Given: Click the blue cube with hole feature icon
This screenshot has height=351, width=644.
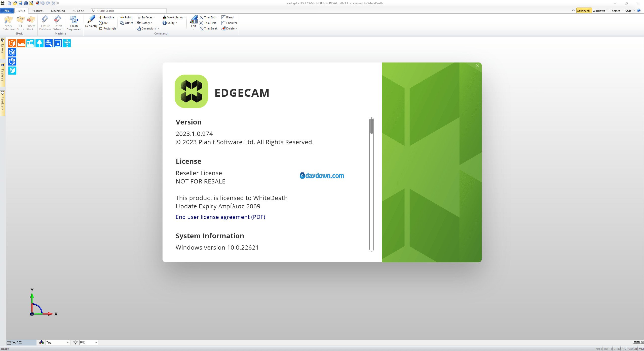Looking at the screenshot, I should pyautogui.click(x=12, y=61).
